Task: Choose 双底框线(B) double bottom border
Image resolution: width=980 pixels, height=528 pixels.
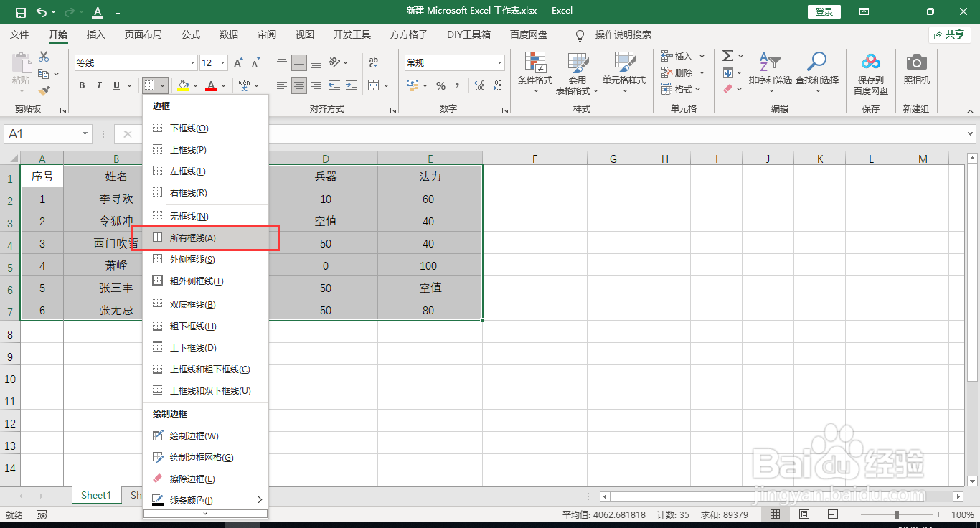Action: pos(205,305)
